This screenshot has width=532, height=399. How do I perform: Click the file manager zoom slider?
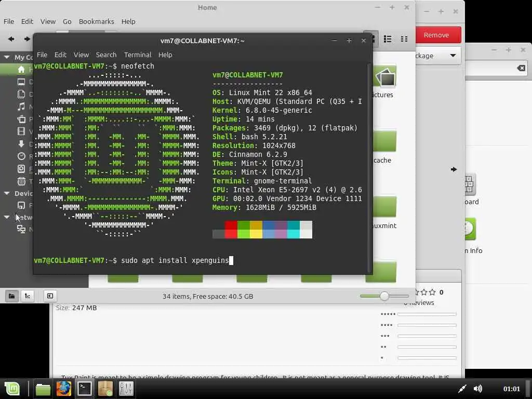click(384, 296)
